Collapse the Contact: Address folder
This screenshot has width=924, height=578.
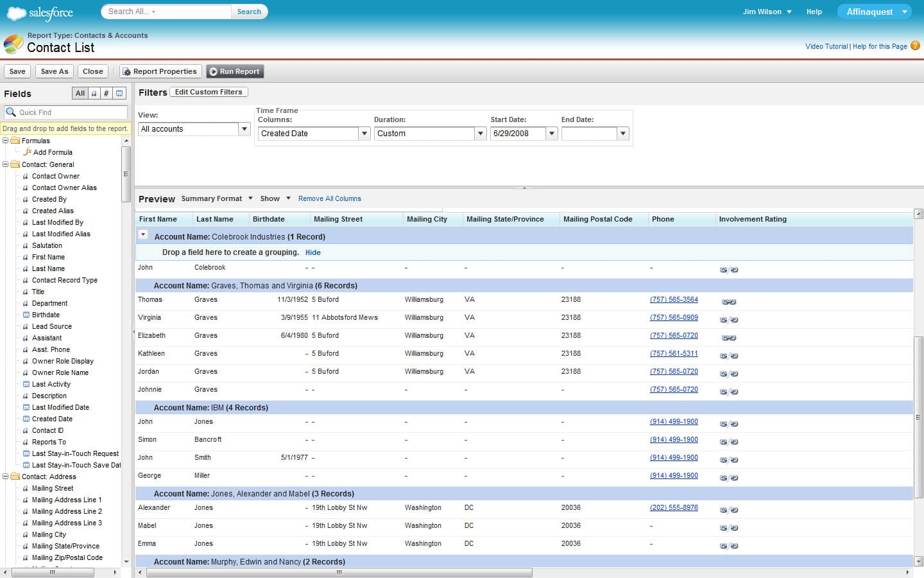point(6,477)
